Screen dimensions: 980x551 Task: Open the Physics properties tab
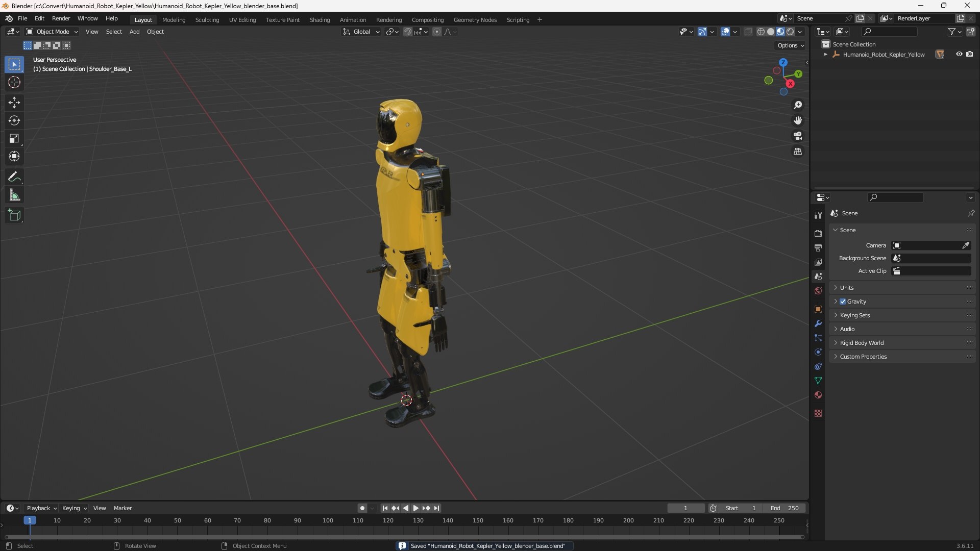point(818,352)
